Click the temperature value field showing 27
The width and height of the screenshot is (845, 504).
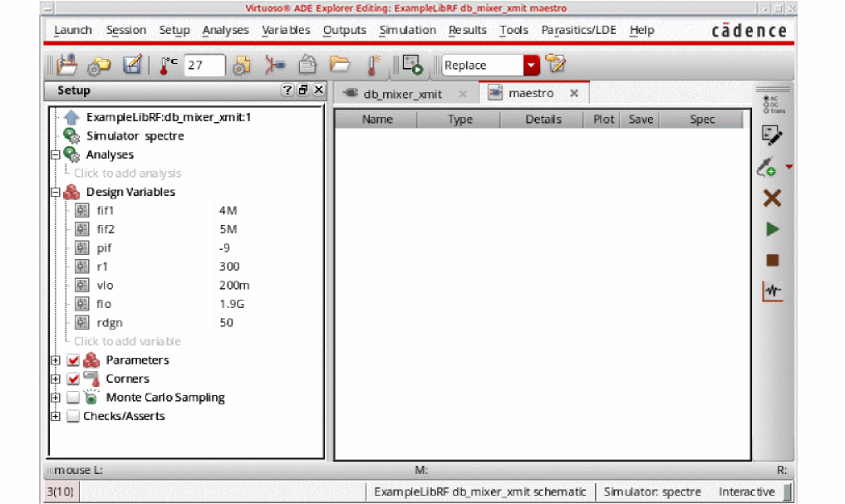204,66
